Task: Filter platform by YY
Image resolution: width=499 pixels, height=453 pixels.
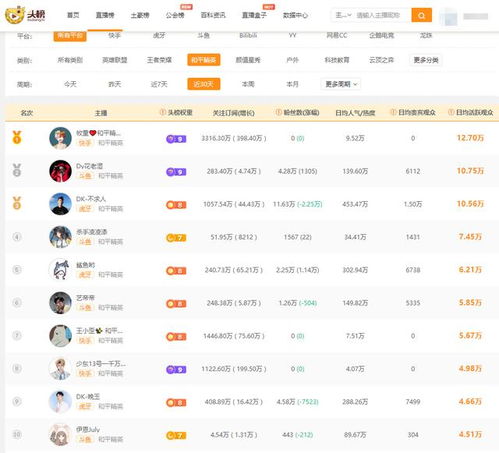Action: (x=292, y=35)
